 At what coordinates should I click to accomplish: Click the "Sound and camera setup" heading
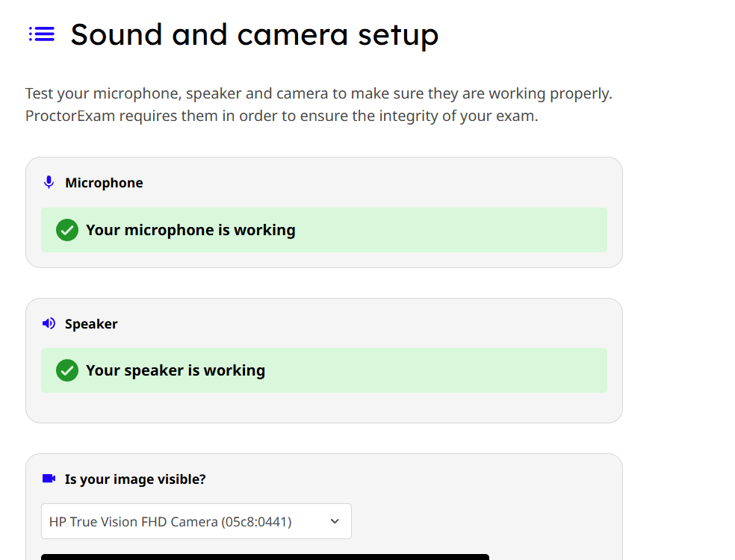pyautogui.click(x=255, y=34)
